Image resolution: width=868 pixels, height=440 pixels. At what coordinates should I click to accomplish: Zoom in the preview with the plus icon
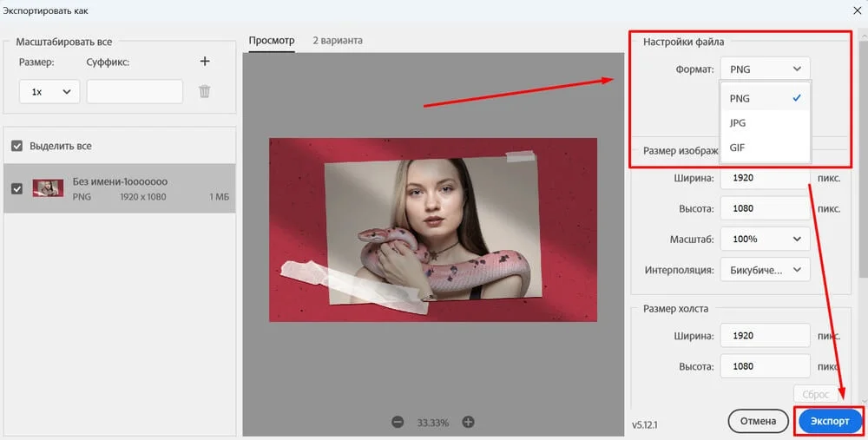click(468, 422)
